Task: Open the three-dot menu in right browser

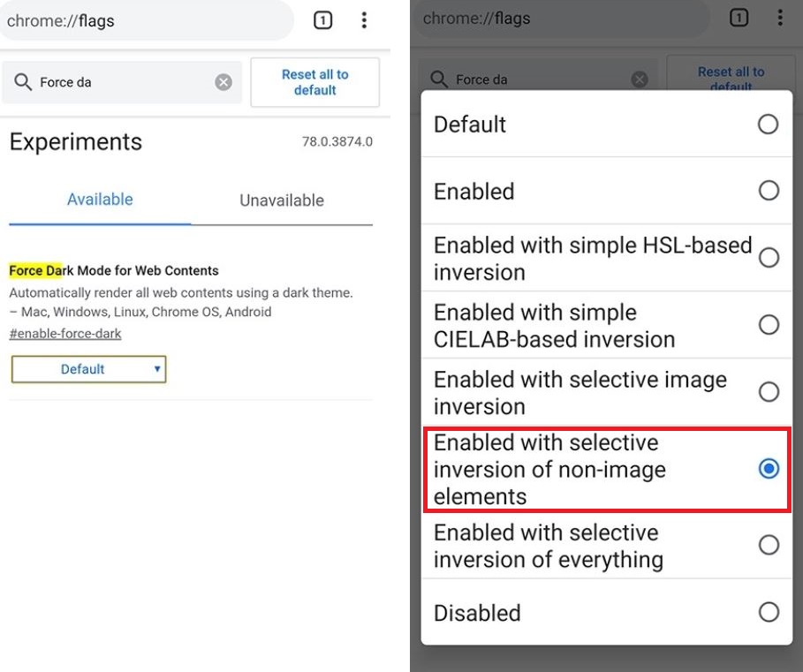Action: pyautogui.click(x=780, y=18)
